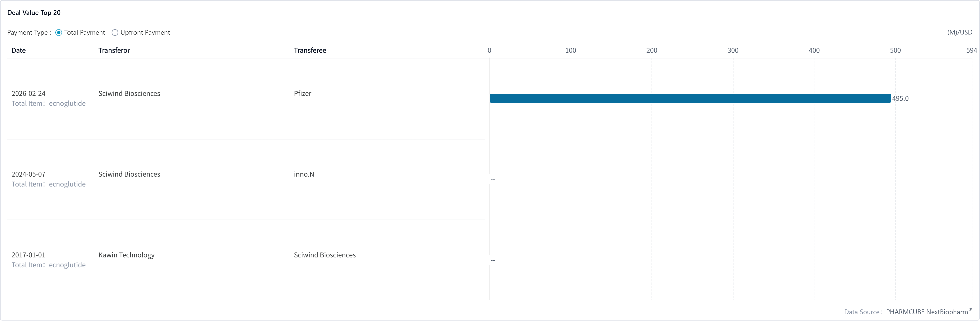Click the Pfizer transferee name
This screenshot has height=321, width=980.
pos(302,93)
